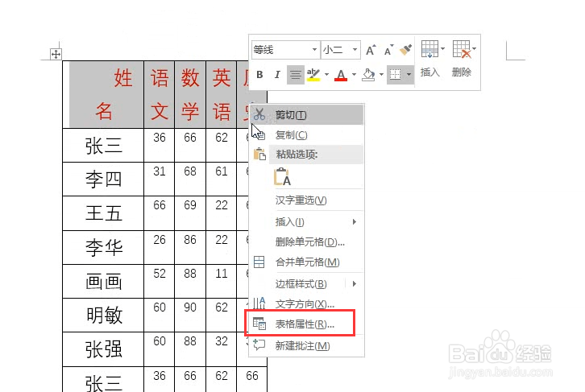
Task: Click the 张强 name cell
Action: [x=103, y=349]
